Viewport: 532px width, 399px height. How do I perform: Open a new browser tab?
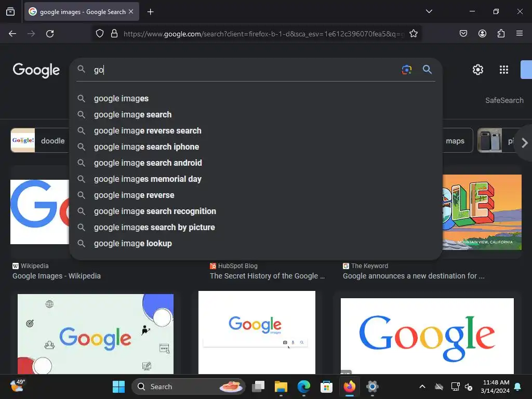point(150,12)
